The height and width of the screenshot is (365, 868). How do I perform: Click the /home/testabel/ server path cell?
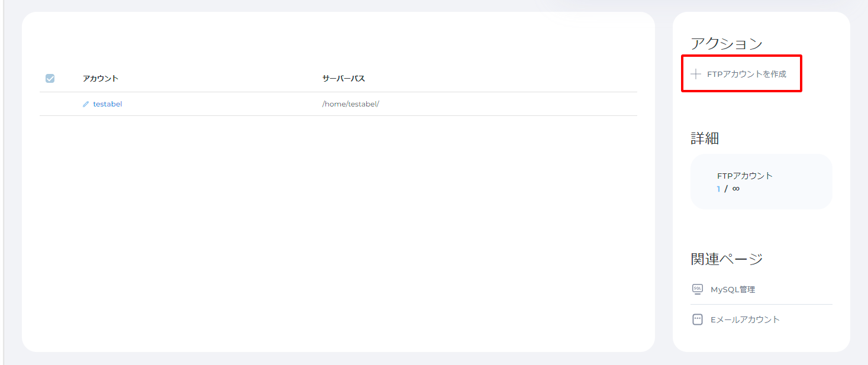[x=350, y=104]
